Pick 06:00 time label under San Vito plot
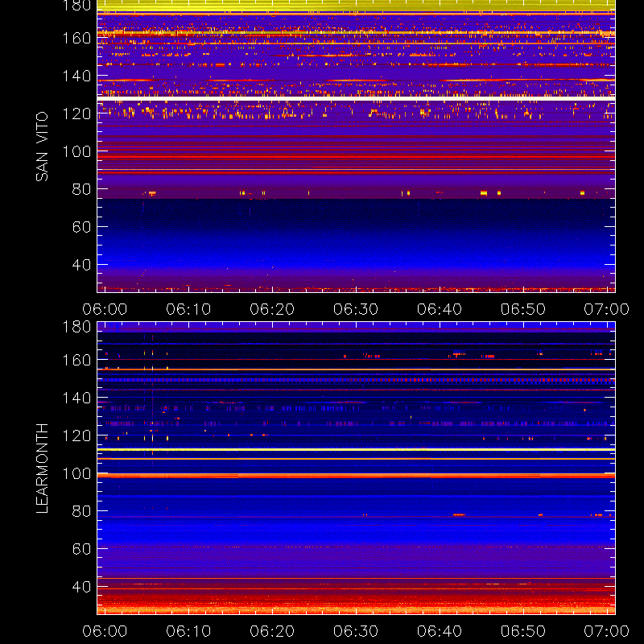Image resolution: width=644 pixels, height=644 pixels. click(x=105, y=309)
